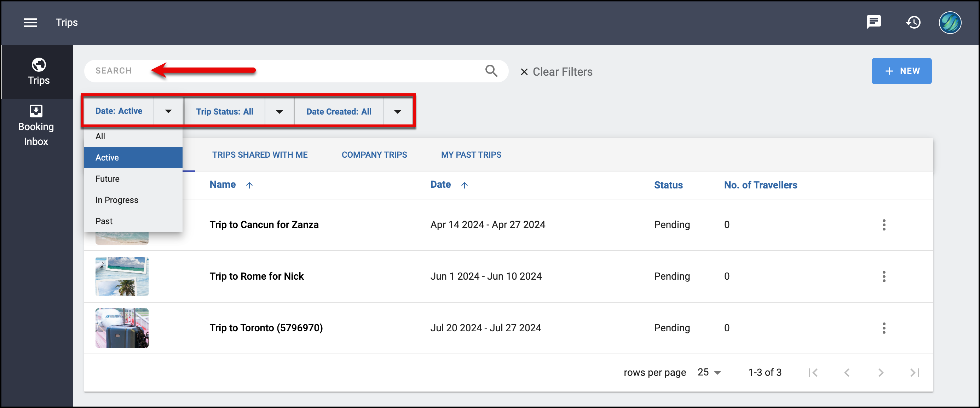The width and height of the screenshot is (980, 408).
Task: Click the Jun 1 2024 - Jun 10 2024 date
Action: (x=486, y=276)
